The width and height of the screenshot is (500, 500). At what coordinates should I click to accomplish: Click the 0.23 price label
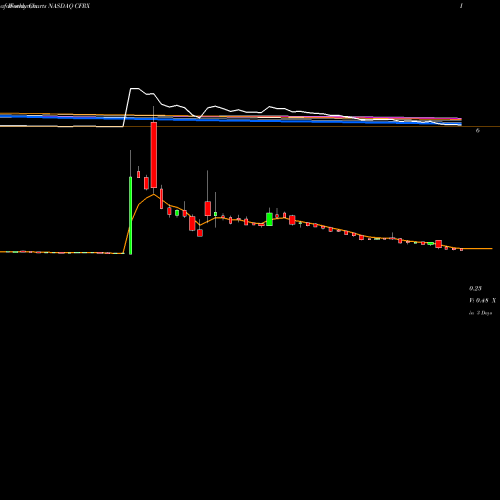tap(475, 288)
